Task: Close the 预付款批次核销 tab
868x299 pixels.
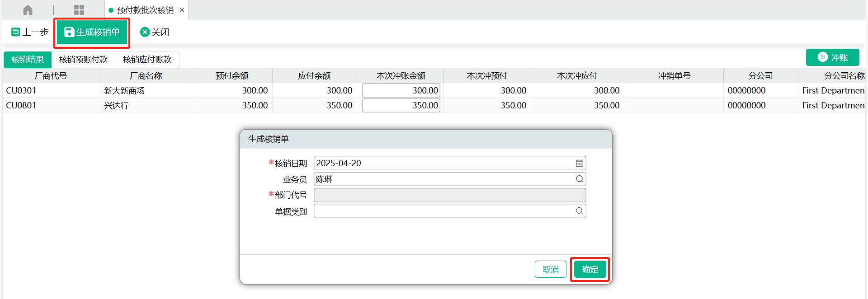Action: (x=182, y=10)
